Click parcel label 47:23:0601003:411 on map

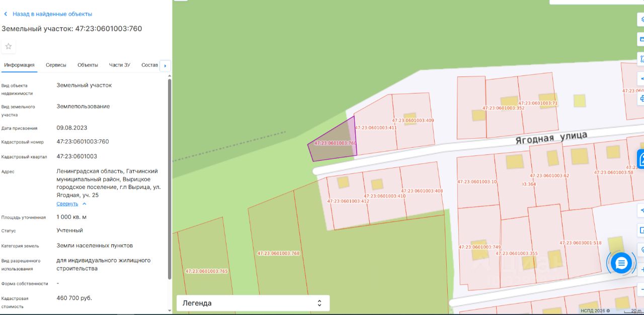[376, 128]
